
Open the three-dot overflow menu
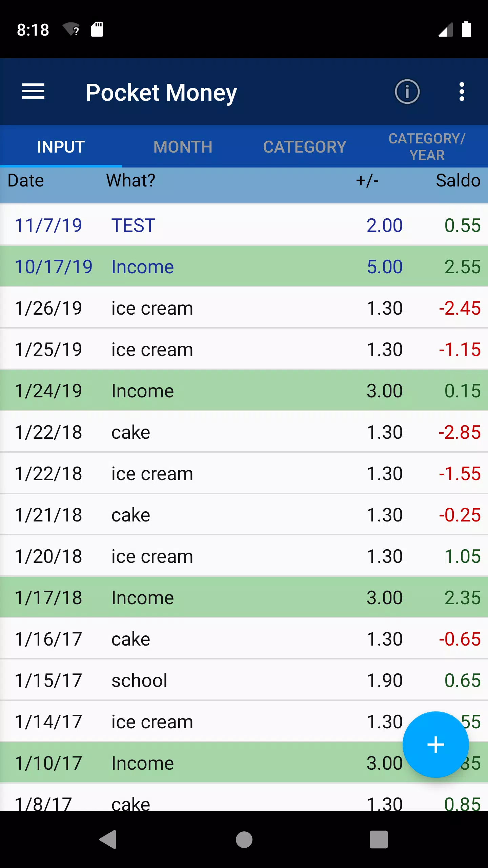462,92
